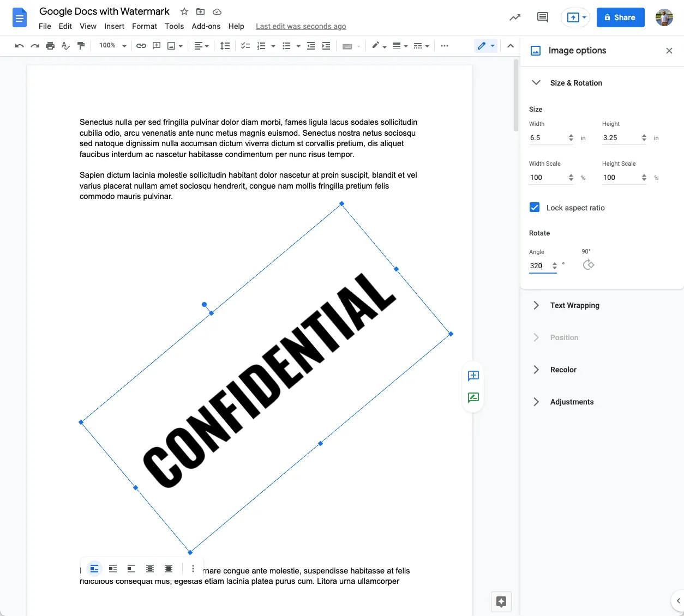
Task: Open the 100% zoom dropdown
Action: click(112, 46)
